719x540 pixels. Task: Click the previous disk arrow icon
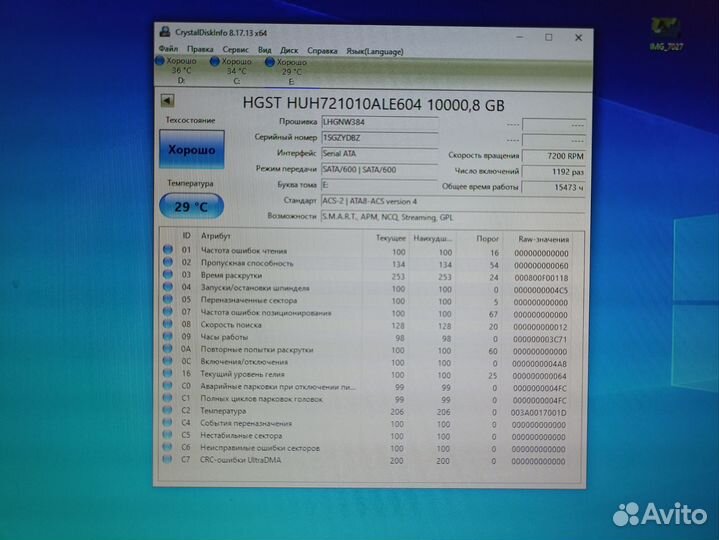click(168, 100)
